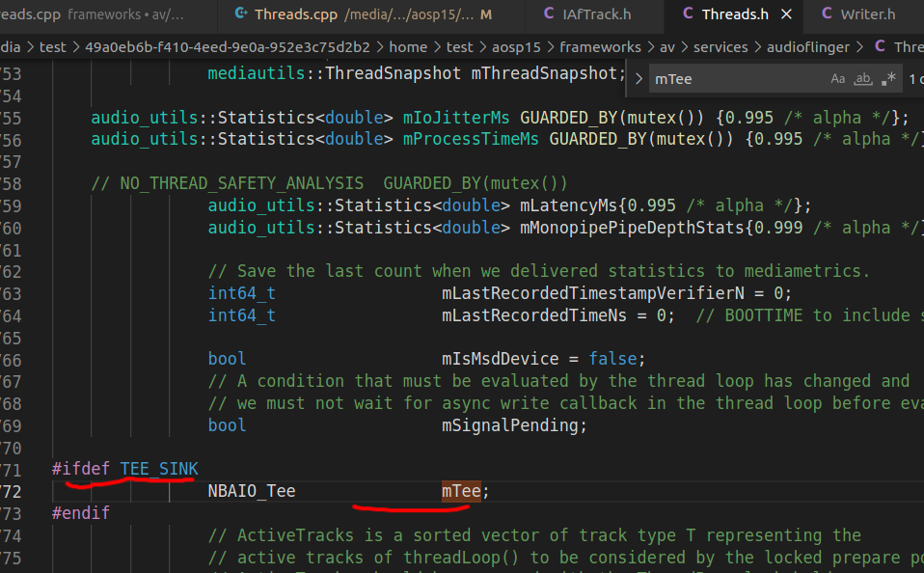Close the Threads.h tab

786,14
